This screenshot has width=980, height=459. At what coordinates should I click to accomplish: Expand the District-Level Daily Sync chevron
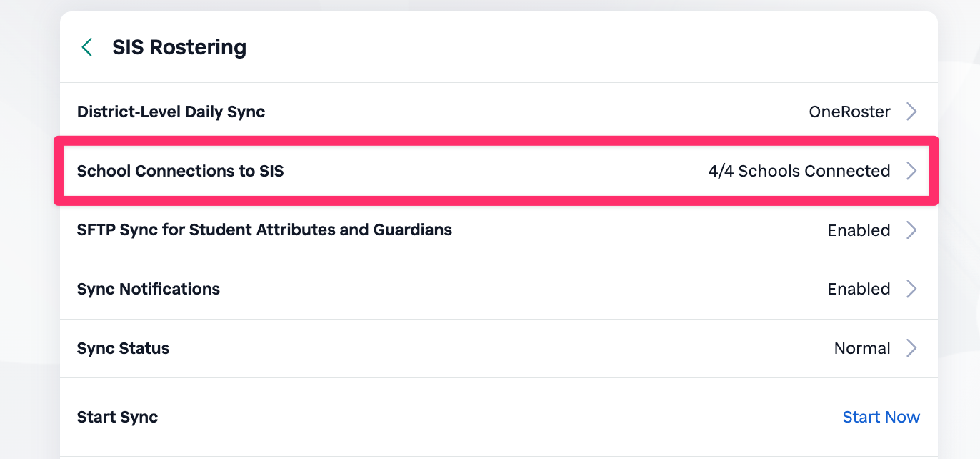coord(911,112)
